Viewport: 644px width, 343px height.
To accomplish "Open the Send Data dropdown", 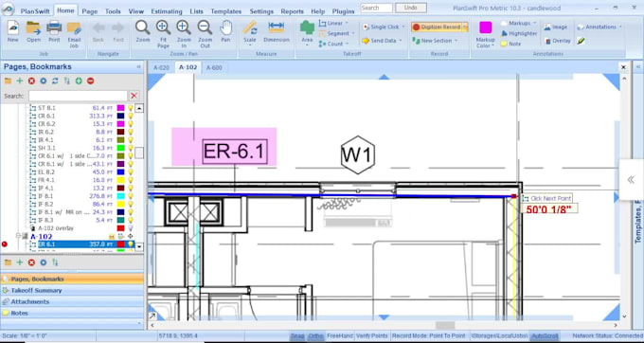I will 400,41.
